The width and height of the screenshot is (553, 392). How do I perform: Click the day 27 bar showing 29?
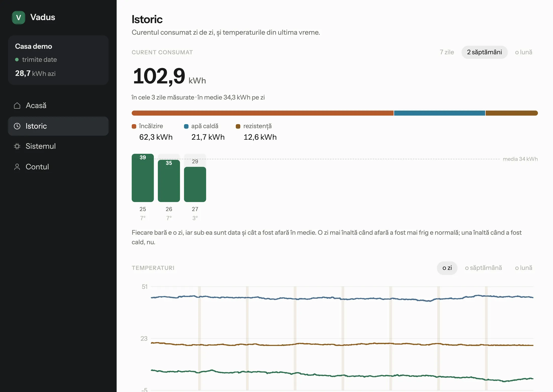point(195,184)
